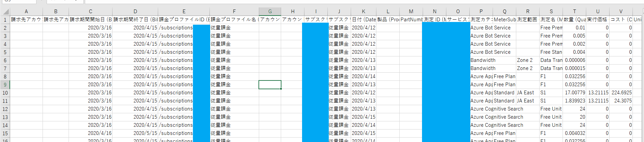Click quantity cell showing 17.00779
This screenshot has height=142, width=644.
point(574,93)
